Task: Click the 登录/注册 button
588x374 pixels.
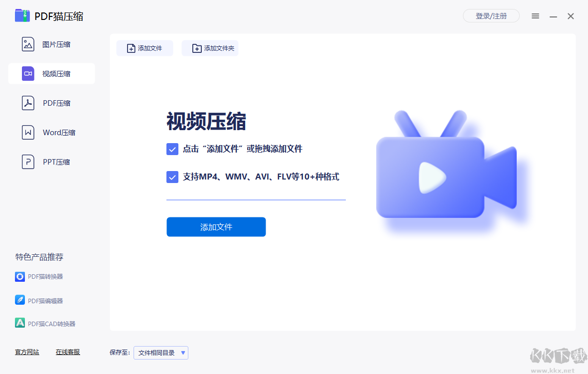Action: 491,16
